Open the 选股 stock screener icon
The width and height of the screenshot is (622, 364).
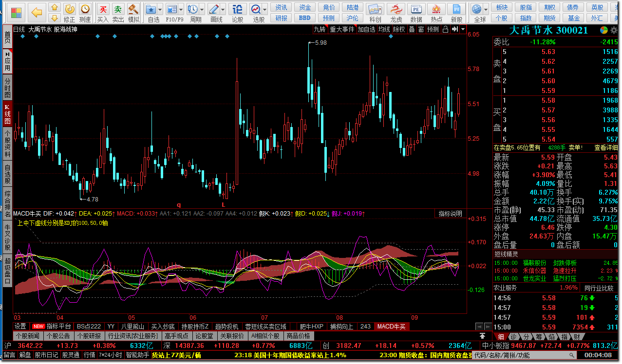256,9
